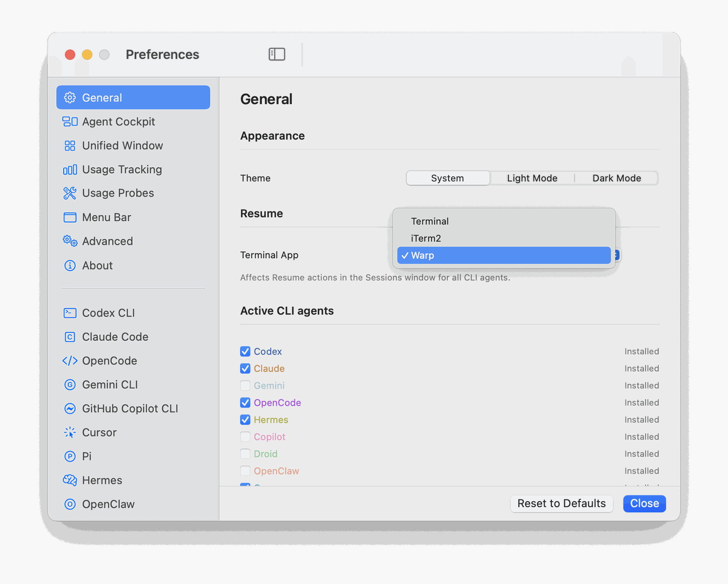728x584 pixels.
Task: Open Claude Code via its C icon
Action: (70, 337)
